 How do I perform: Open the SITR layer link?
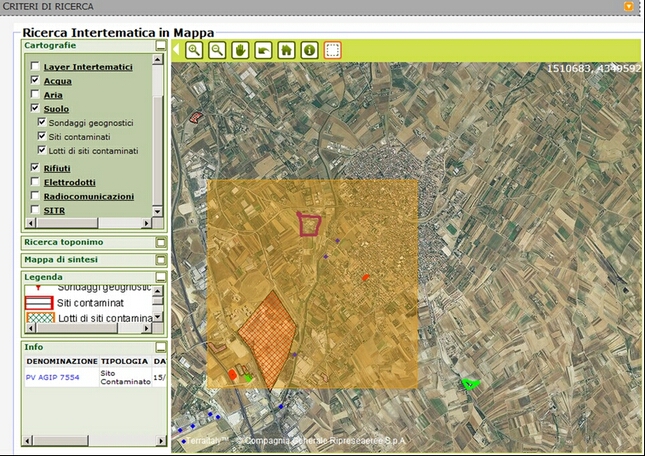[x=54, y=211]
